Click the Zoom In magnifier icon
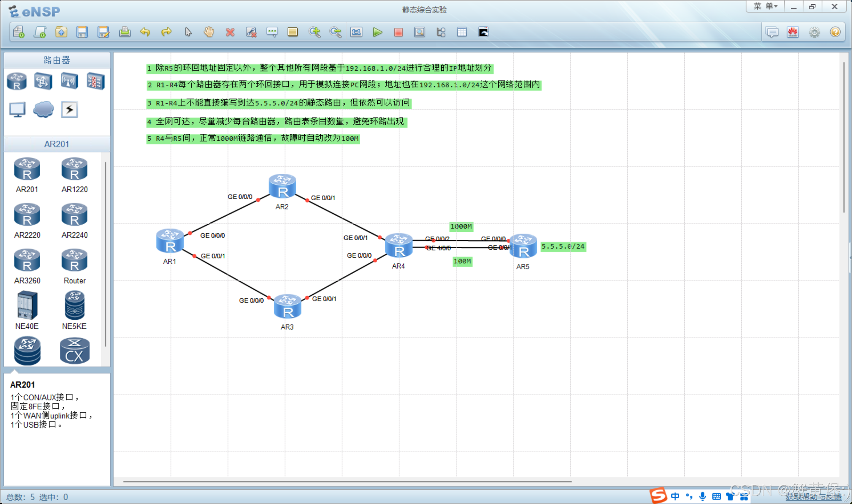 314,32
